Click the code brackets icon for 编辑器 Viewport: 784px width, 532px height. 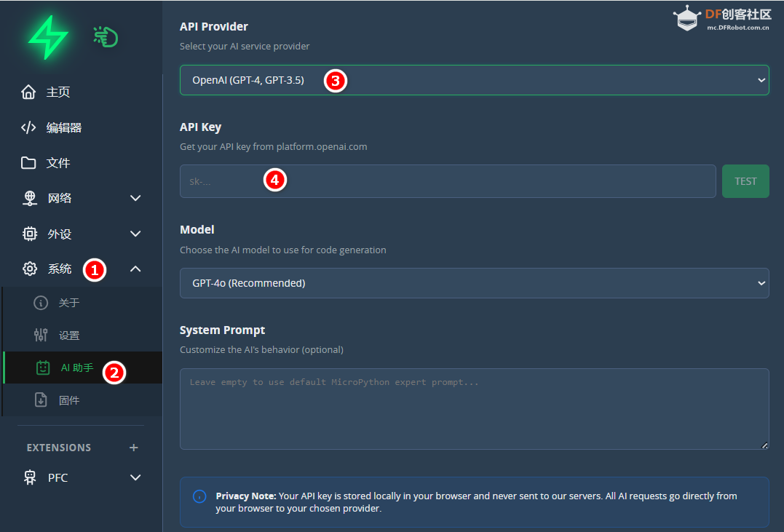pyautogui.click(x=28, y=128)
